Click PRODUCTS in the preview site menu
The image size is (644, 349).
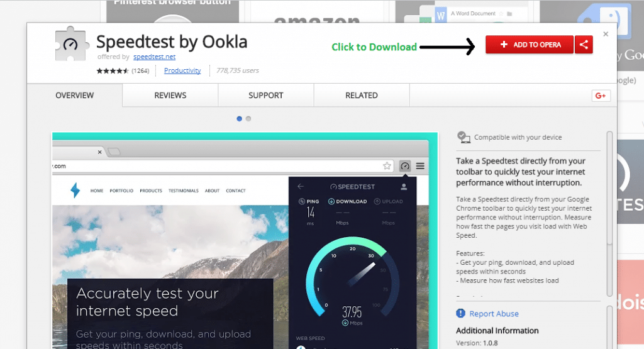151,191
